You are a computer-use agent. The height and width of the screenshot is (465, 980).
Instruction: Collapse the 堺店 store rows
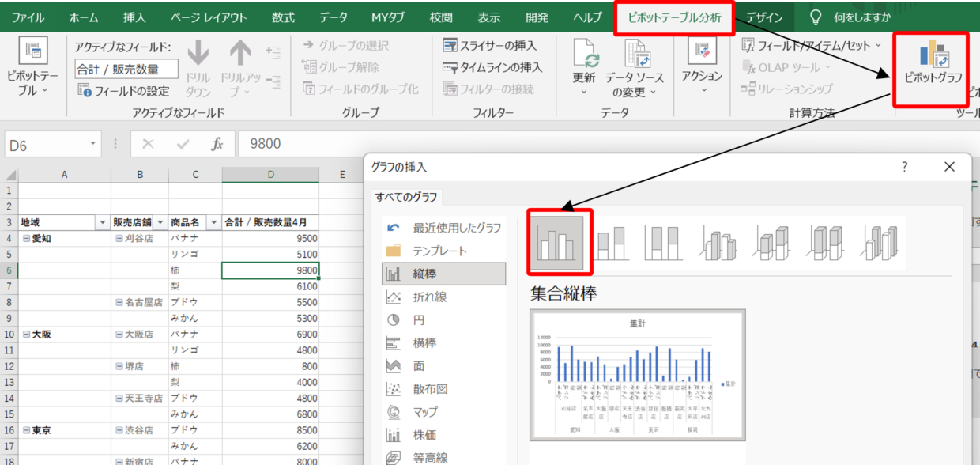119,367
